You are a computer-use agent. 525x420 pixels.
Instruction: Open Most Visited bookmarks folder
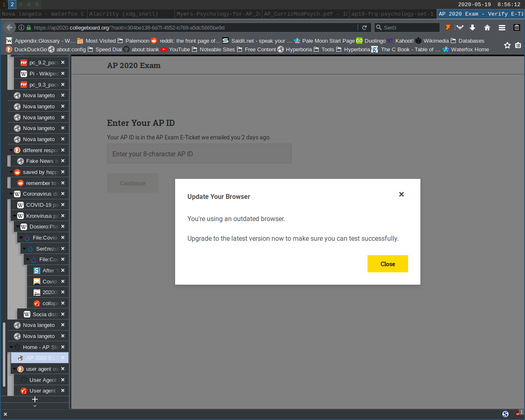tap(96, 41)
